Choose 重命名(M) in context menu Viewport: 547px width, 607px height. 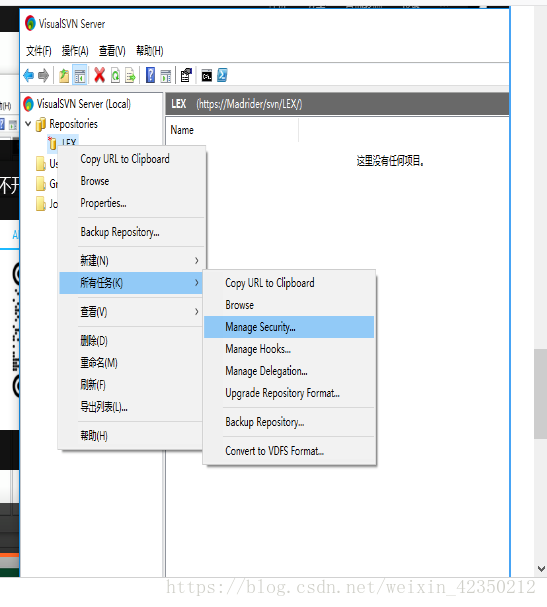tap(132, 363)
